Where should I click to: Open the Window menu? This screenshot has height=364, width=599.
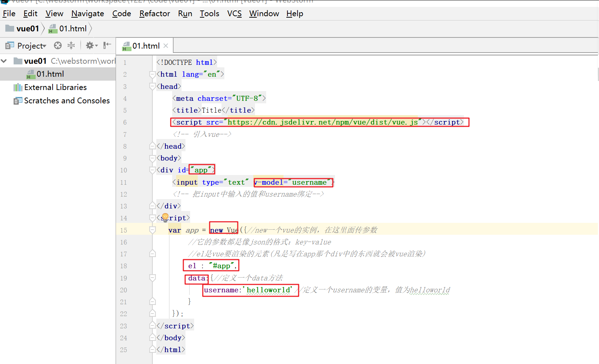[264, 14]
